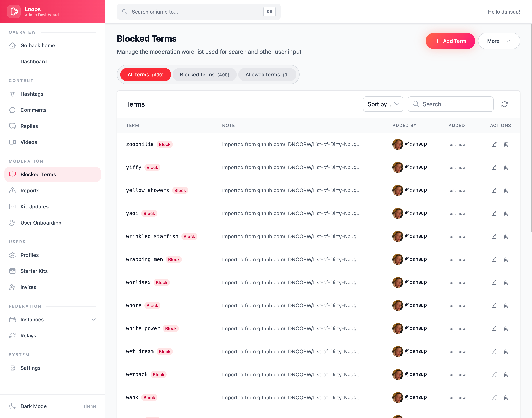Viewport: 532px width, 418px height.
Task: Open Comments in sidebar
Action: pos(53,110)
